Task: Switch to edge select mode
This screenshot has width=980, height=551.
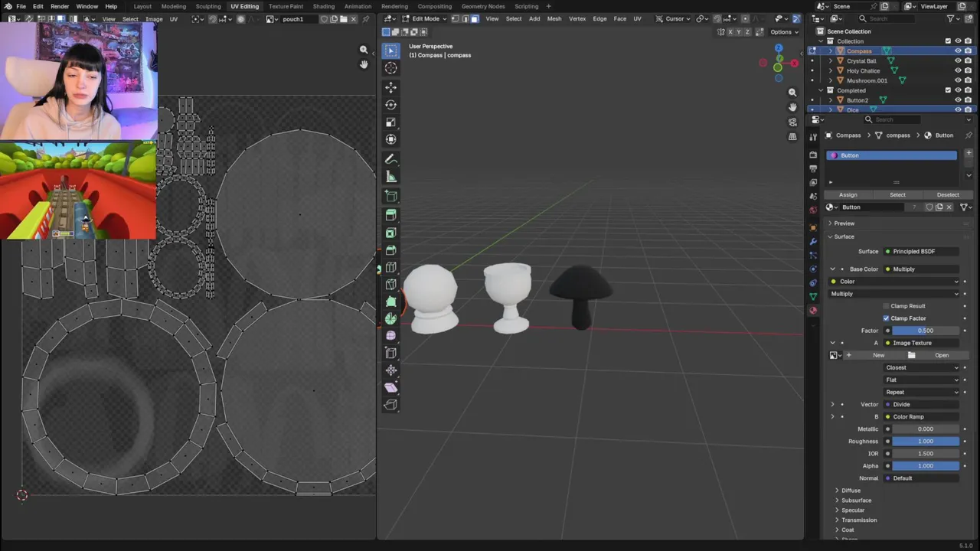Action: coord(465,18)
